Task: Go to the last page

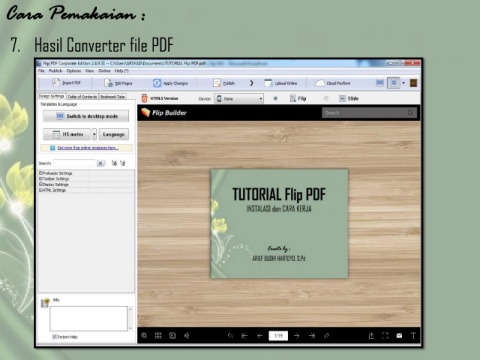Action: pos(312,336)
